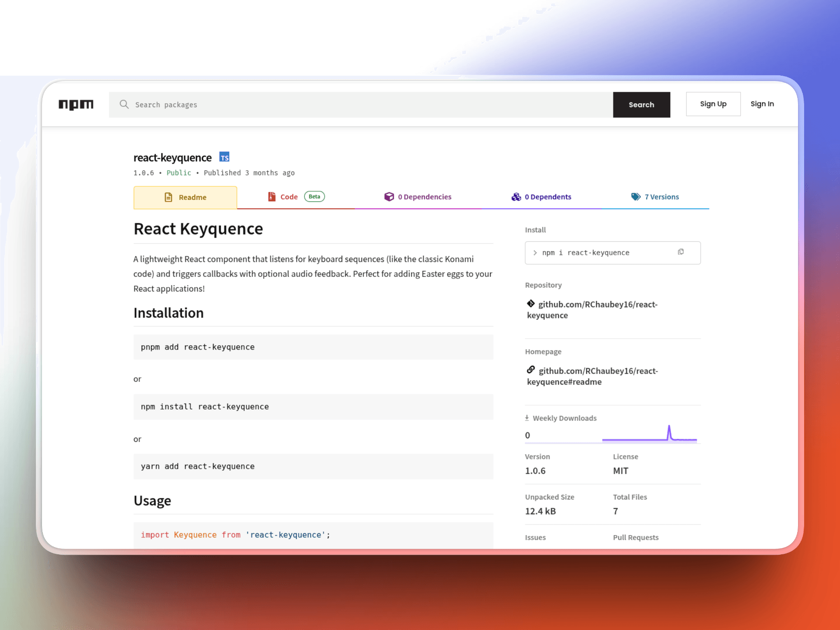
Task: Open the 0 Dependencies tab
Action: pyautogui.click(x=424, y=197)
